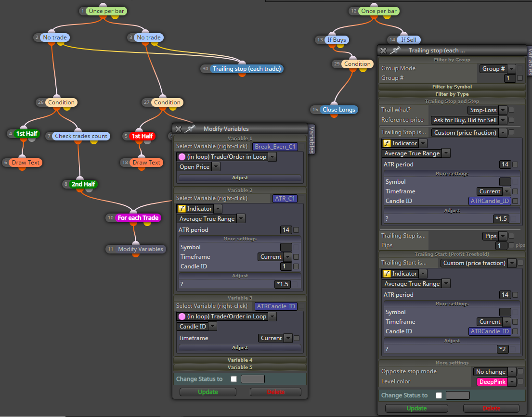Select the green 1st Half node
The height and width of the screenshot is (417, 532).
(x=27, y=134)
